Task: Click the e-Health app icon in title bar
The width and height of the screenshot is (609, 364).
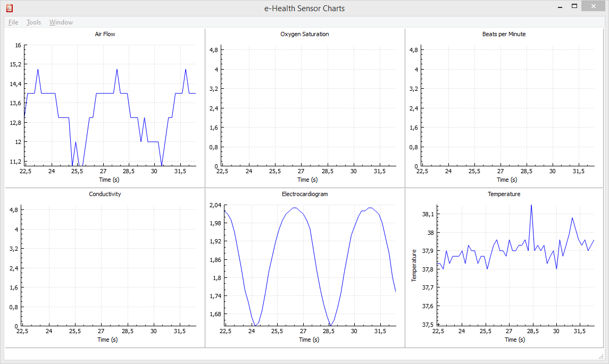Action: pyautogui.click(x=10, y=8)
